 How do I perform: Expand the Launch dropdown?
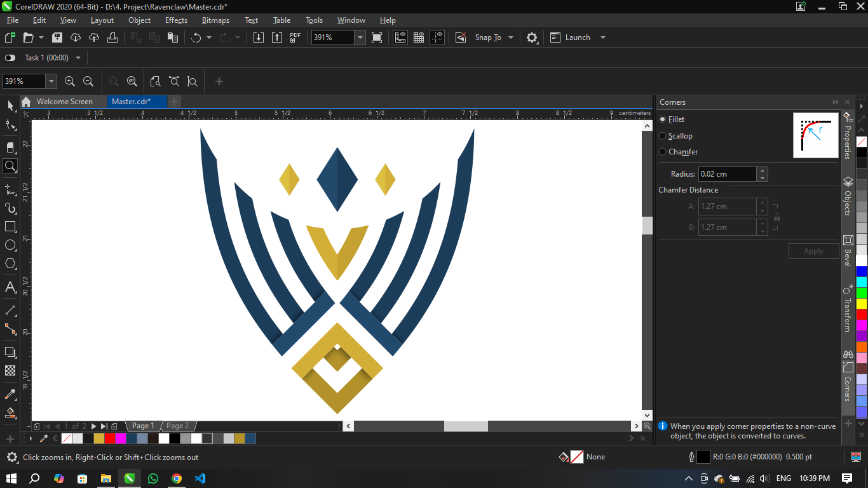point(602,37)
